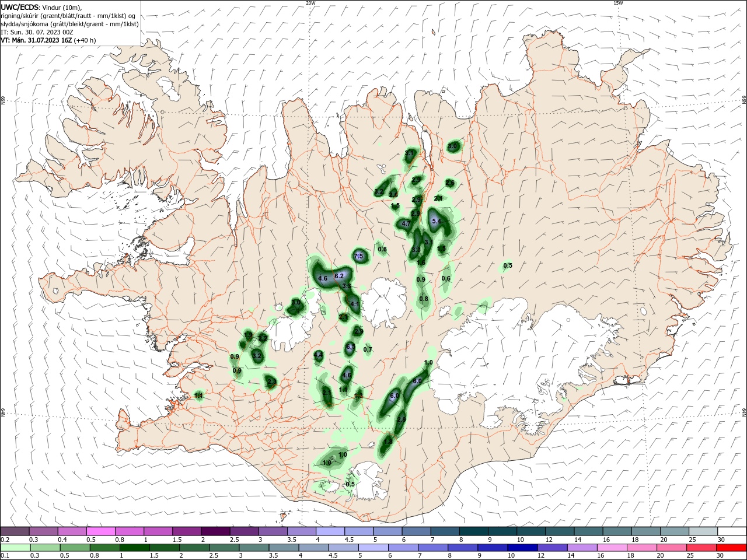Click the 0.3 light green swatch in lower legend
Image resolution: width=747 pixels, height=560 pixels.
(x=45, y=548)
